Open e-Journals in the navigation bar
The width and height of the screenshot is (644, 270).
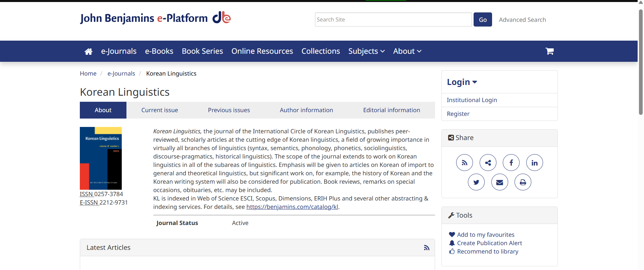pos(119,51)
